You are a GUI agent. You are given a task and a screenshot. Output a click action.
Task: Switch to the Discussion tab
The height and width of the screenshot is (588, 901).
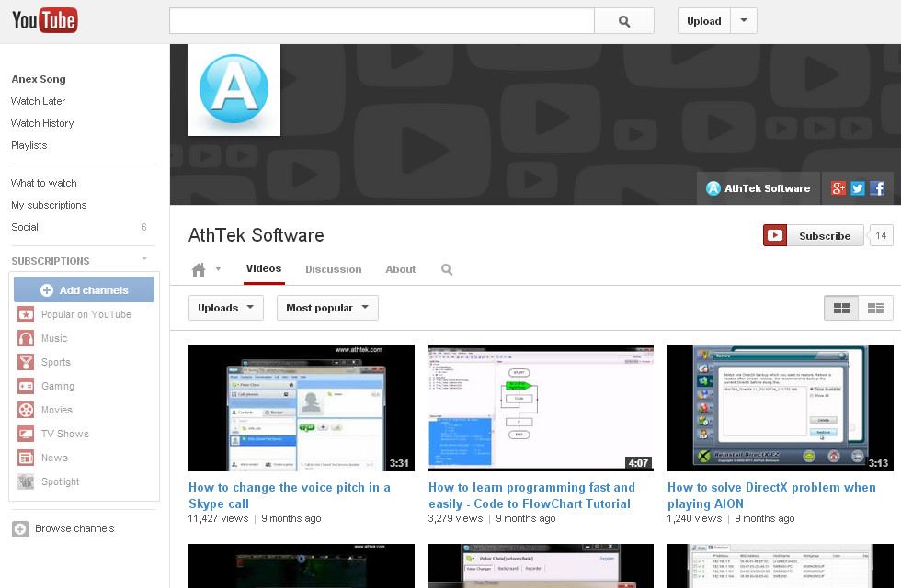pos(333,269)
